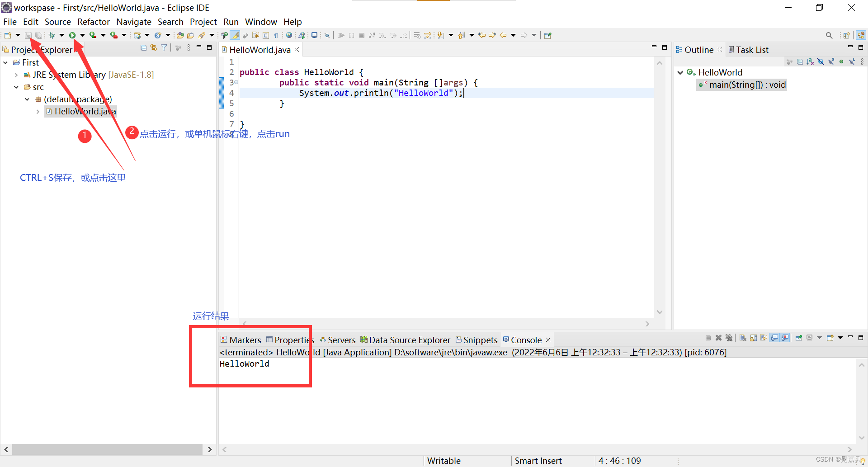Collapse the First project node
The height and width of the screenshot is (467, 868).
pos(5,62)
